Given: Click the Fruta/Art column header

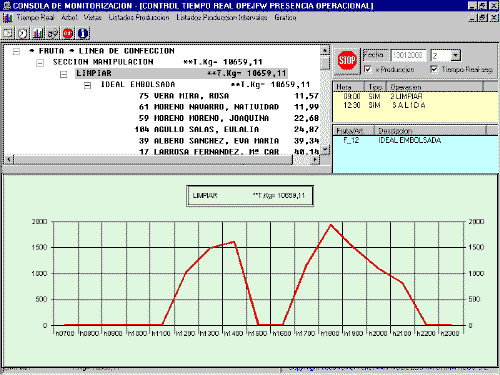Looking at the screenshot, I should tap(354, 130).
